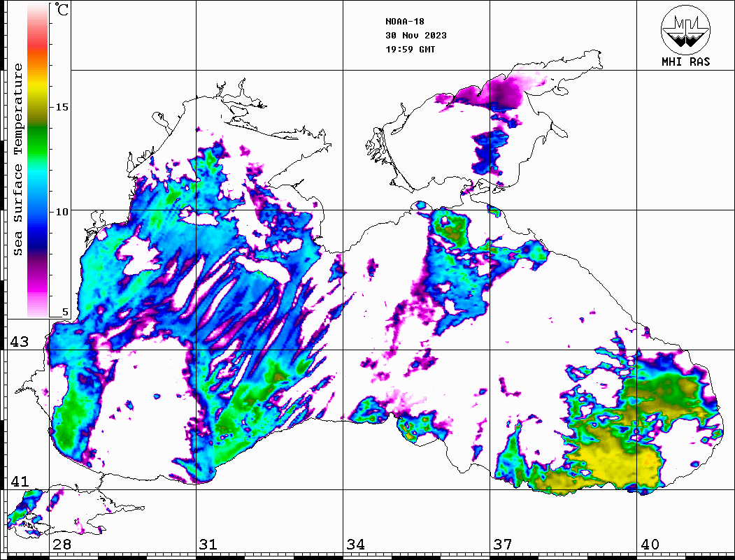The image size is (735, 560).
Task: Click the 'MHI RAS' text label
Action: coord(686,62)
